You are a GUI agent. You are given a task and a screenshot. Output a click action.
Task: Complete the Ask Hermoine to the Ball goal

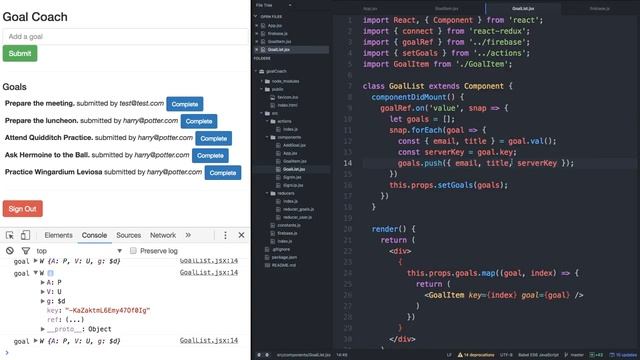[x=210, y=156]
